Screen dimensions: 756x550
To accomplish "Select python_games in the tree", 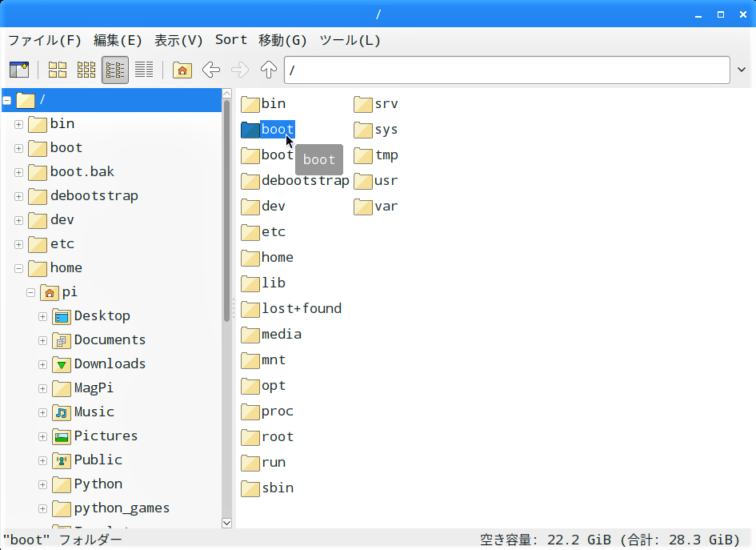I will coord(122,508).
